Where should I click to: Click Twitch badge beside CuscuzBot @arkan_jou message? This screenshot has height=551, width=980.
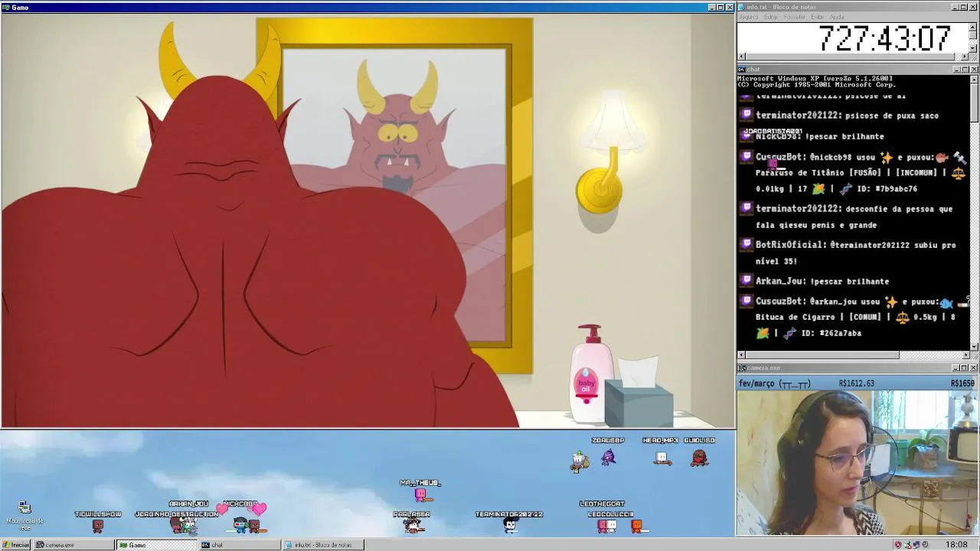tap(747, 301)
